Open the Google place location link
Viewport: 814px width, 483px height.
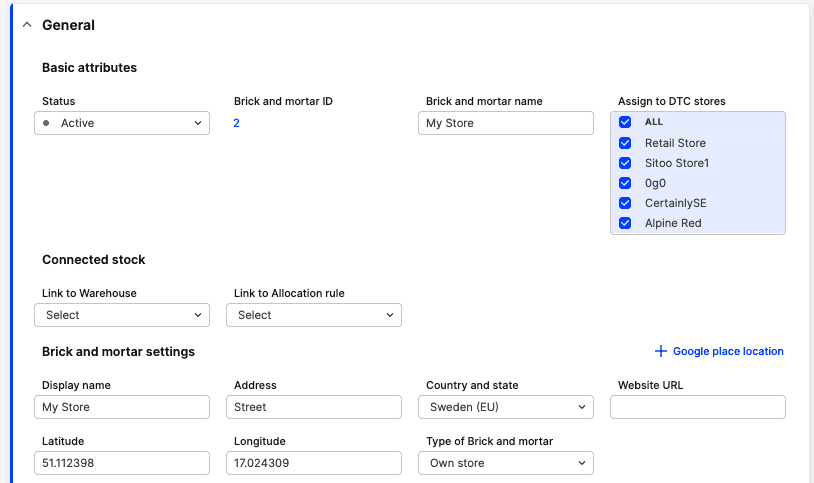728,351
